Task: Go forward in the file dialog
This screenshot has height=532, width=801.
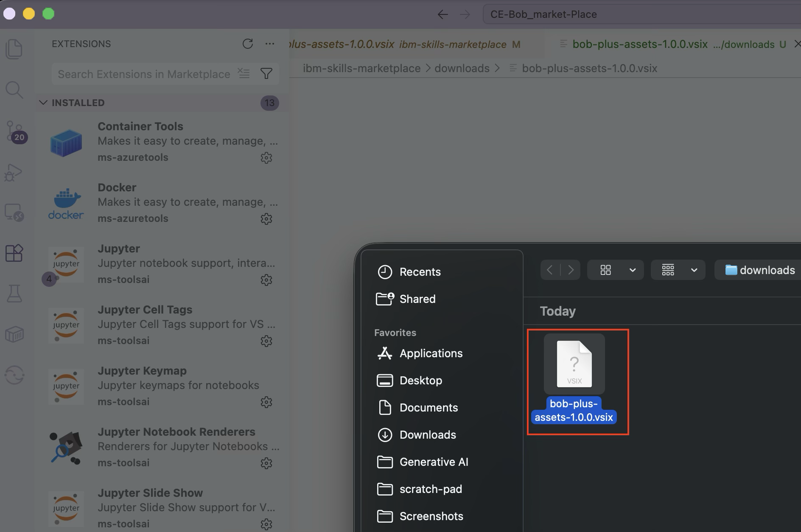Action: pyautogui.click(x=571, y=270)
